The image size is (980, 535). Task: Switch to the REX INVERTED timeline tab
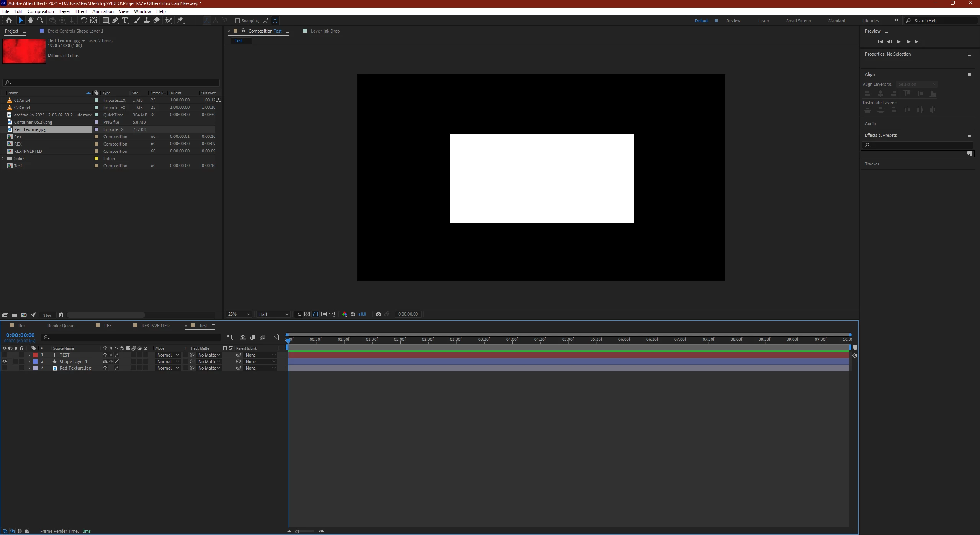(x=155, y=326)
